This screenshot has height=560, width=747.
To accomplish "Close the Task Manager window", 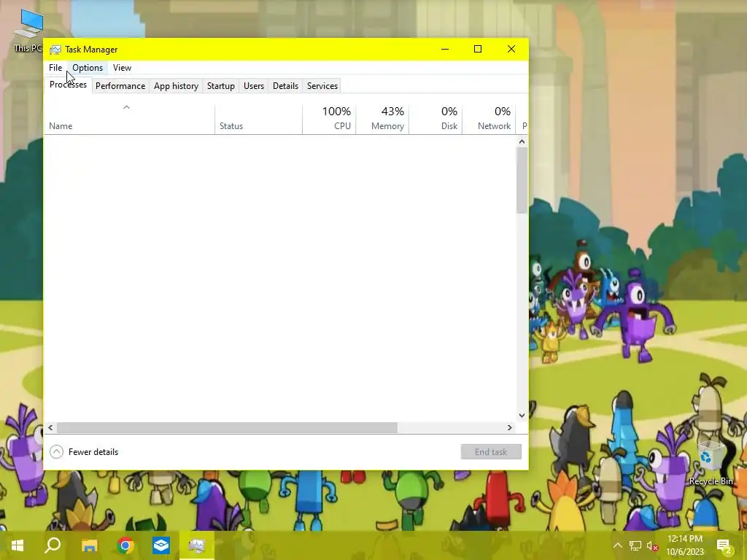I will point(511,49).
